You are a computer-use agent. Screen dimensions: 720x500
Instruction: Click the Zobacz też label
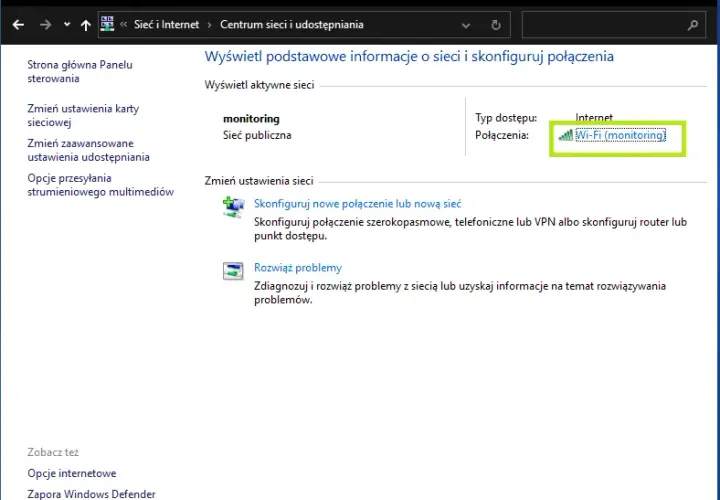53,452
